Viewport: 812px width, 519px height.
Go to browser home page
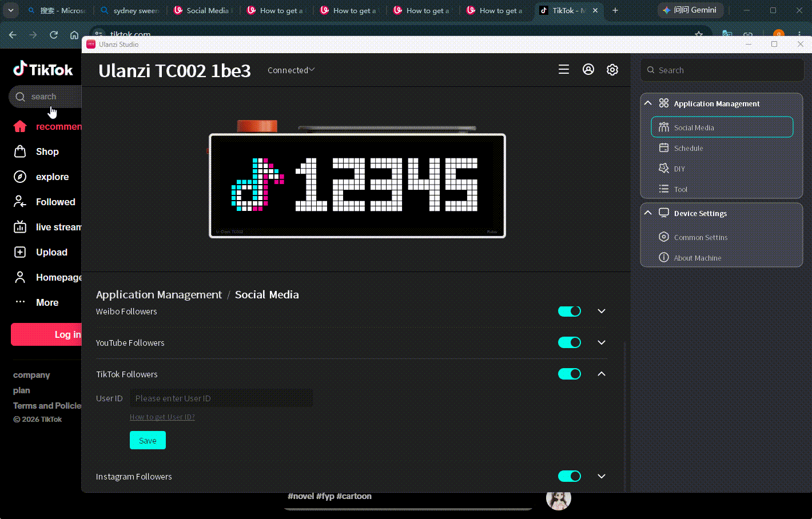point(74,35)
